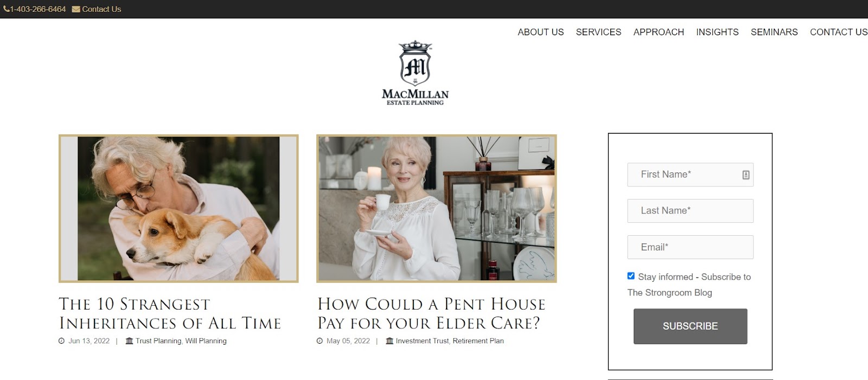This screenshot has width=868, height=380.
Task: Focus the Email input field
Action: 690,247
